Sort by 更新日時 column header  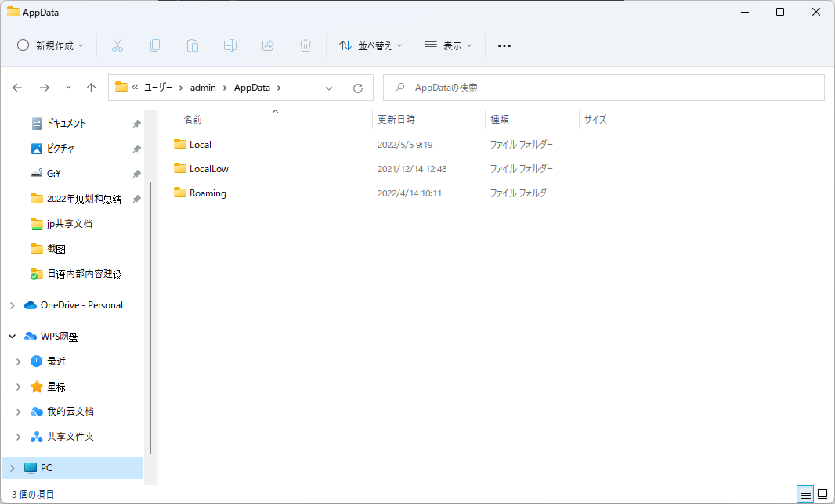396,120
